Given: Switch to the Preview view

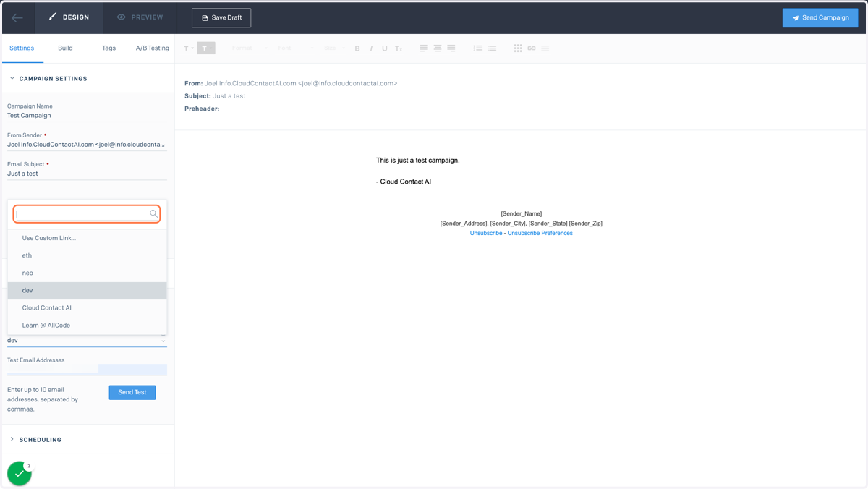Looking at the screenshot, I should [140, 17].
